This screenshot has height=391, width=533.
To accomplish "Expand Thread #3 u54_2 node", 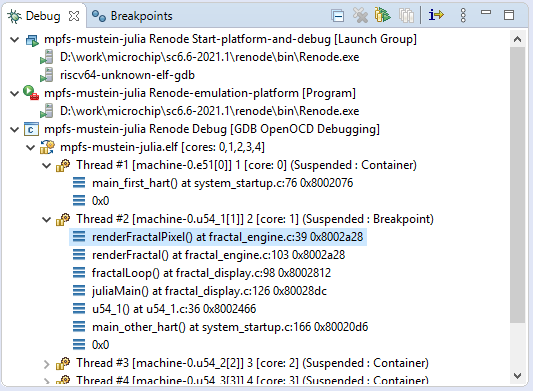I will (x=47, y=364).
